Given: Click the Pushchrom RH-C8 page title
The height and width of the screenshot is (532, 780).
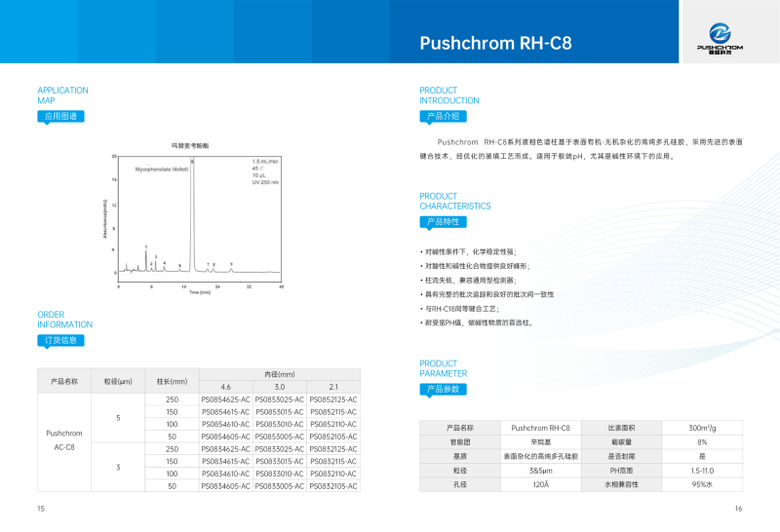Looking at the screenshot, I should pyautogui.click(x=495, y=44).
